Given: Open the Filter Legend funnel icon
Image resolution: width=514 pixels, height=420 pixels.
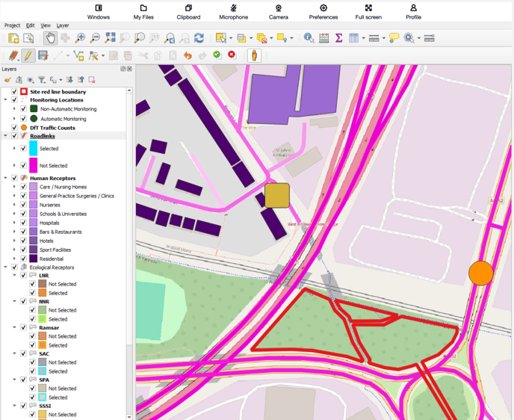Looking at the screenshot, I should pos(42,80).
